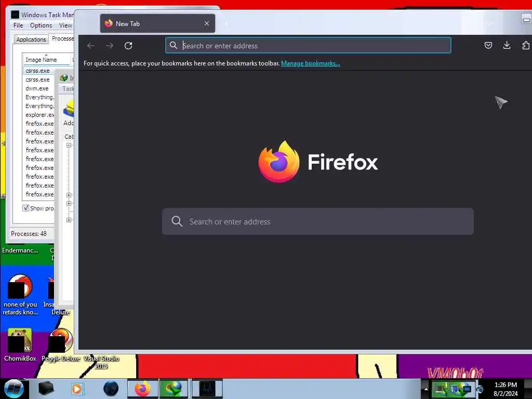Image resolution: width=532 pixels, height=399 pixels.
Task: Go back using Firefox back arrow
Action: (x=90, y=46)
